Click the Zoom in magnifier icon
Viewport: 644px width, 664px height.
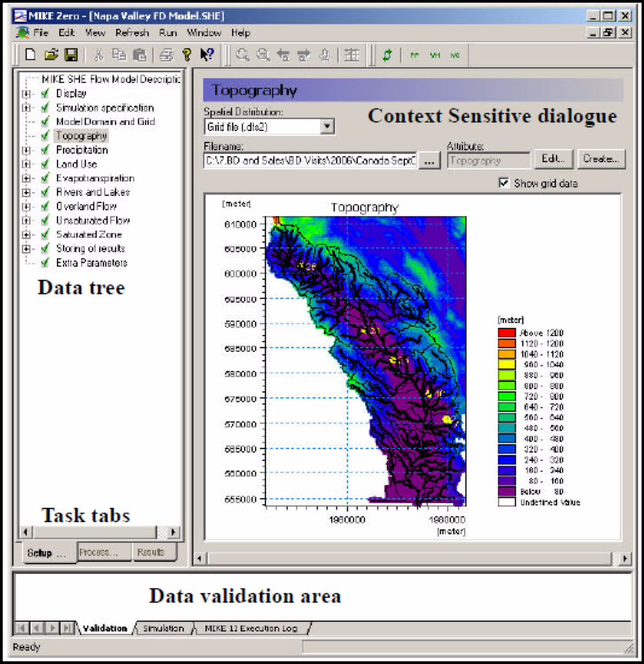click(x=243, y=55)
